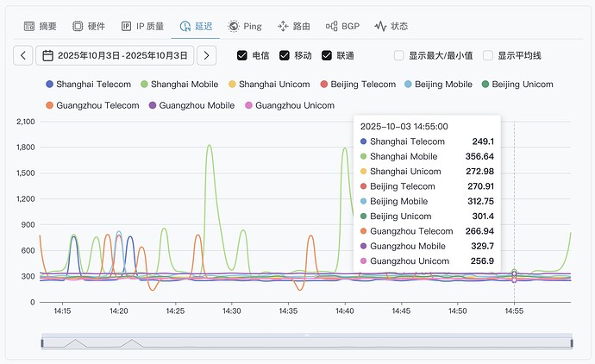Toggle Guangzhou Telecom legend series
This screenshot has height=364, width=595.
(x=92, y=105)
